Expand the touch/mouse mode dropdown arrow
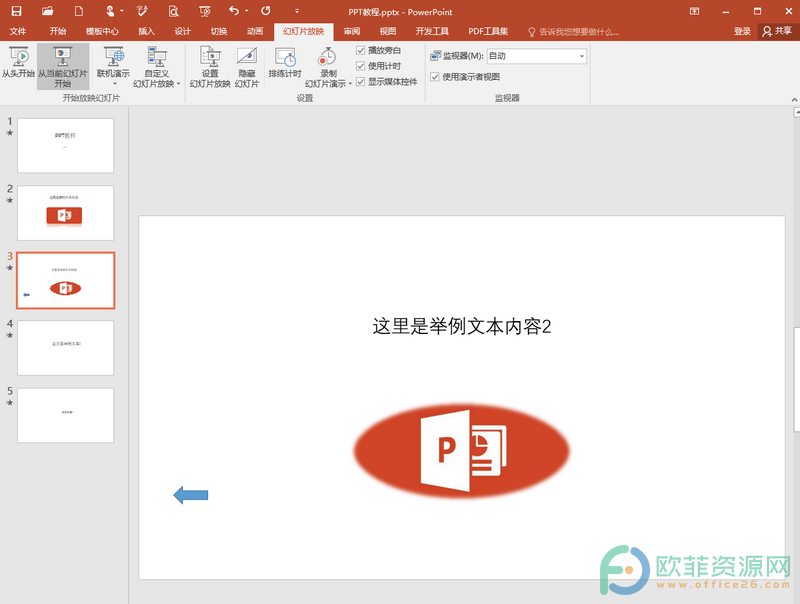This screenshot has width=800, height=604. 122,11
